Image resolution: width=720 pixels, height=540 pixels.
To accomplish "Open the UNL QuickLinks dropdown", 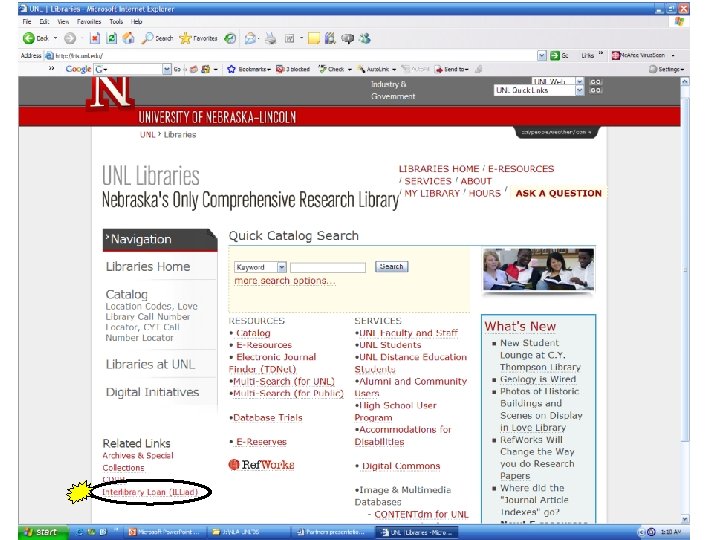I will pos(579,90).
